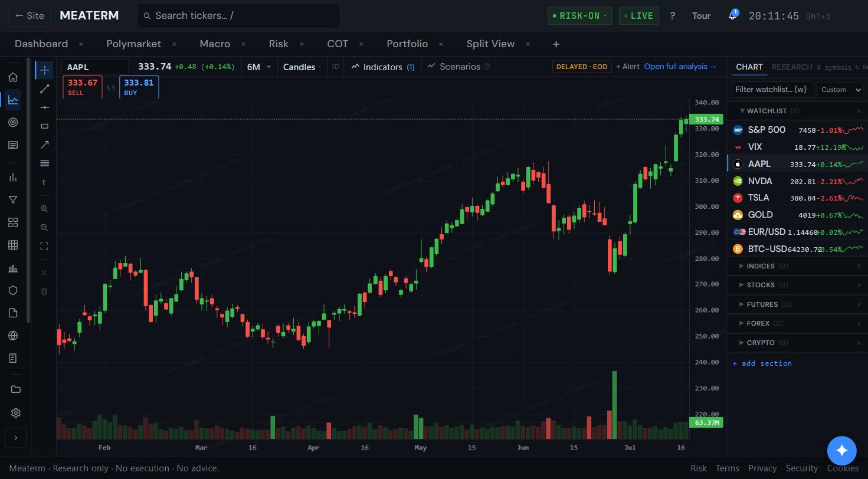Expand the STOCKS section
Image resolution: width=868 pixels, height=479 pixels.
pos(742,285)
